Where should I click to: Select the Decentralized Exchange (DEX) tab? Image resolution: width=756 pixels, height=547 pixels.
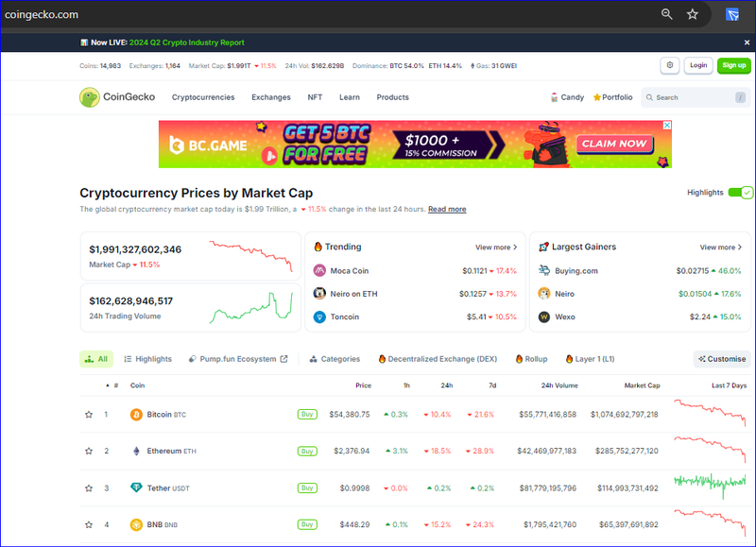(x=438, y=359)
